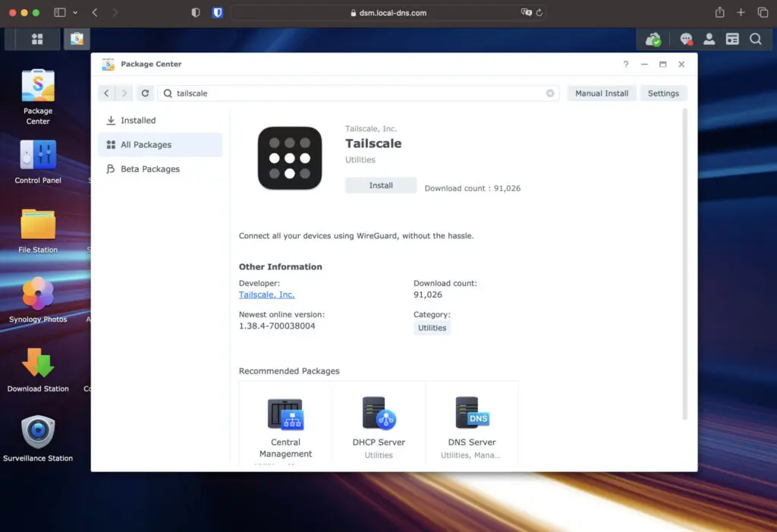Open DSM search magnifier in taskbar
This screenshot has width=777, height=532.
click(x=755, y=39)
